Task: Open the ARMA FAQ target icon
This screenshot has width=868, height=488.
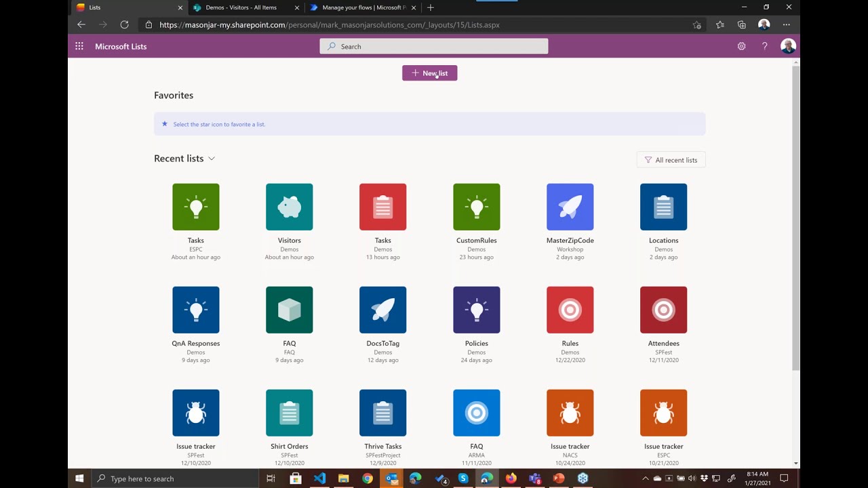Action: pos(477,413)
